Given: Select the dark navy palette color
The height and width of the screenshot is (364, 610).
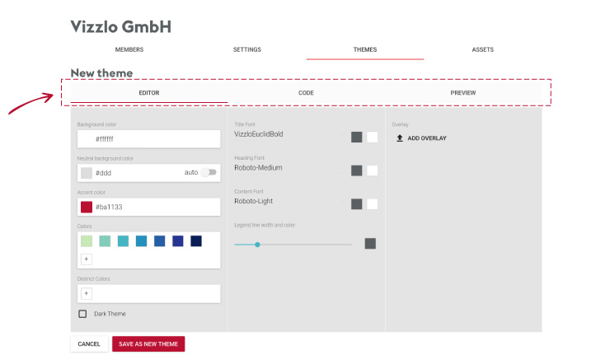Looking at the screenshot, I should [x=196, y=240].
